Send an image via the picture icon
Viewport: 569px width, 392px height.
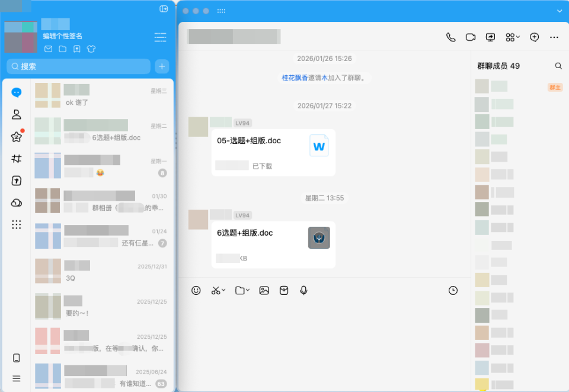(264, 290)
